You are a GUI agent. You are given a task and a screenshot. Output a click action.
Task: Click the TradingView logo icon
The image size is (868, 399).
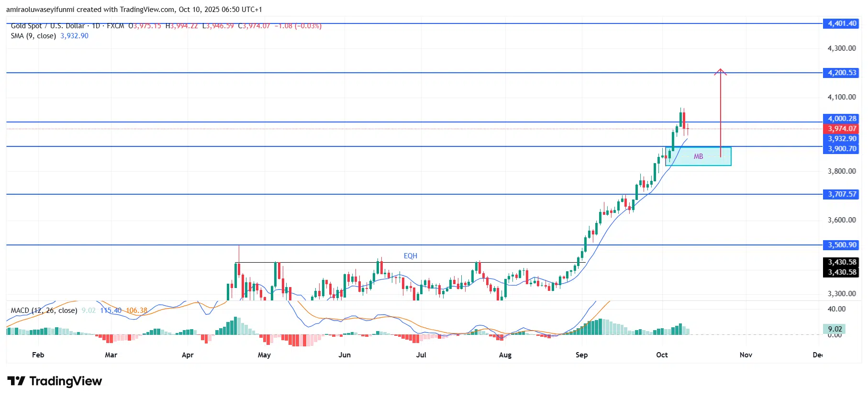16,381
